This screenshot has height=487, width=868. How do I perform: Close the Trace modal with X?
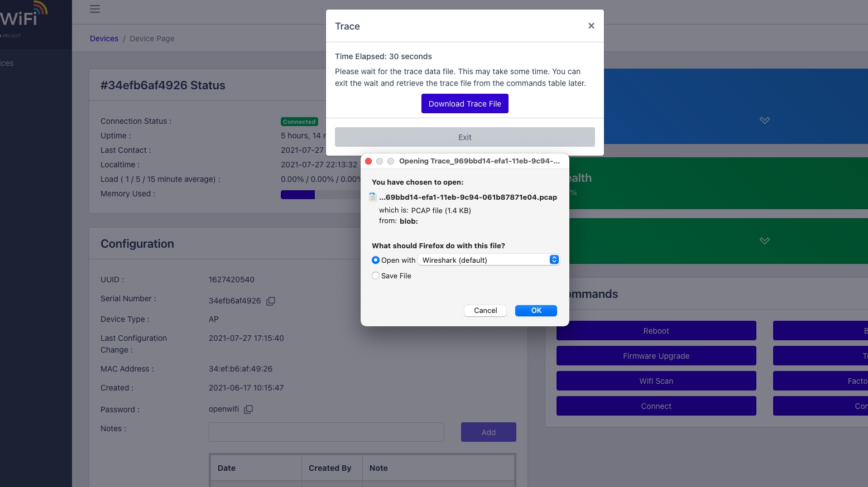click(591, 26)
